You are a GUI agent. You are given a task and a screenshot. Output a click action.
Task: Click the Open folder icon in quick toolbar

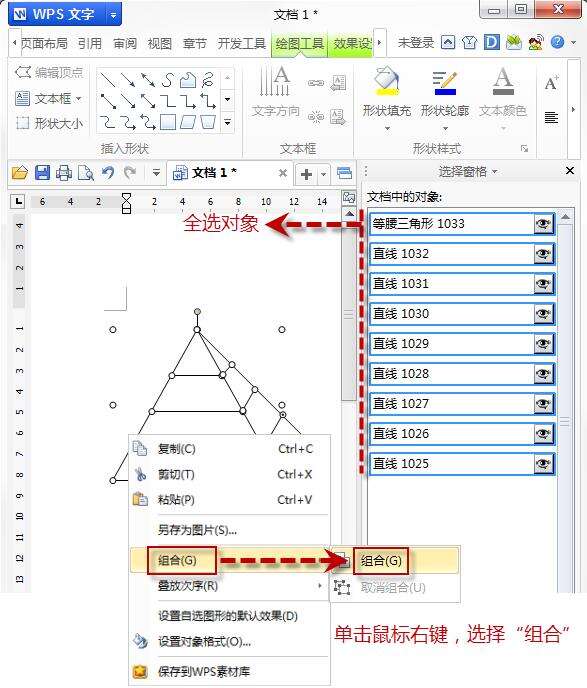click(x=20, y=173)
